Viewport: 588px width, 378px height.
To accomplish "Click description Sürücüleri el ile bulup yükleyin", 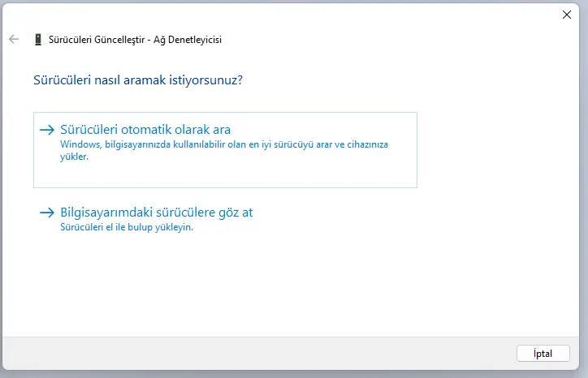I will [127, 227].
